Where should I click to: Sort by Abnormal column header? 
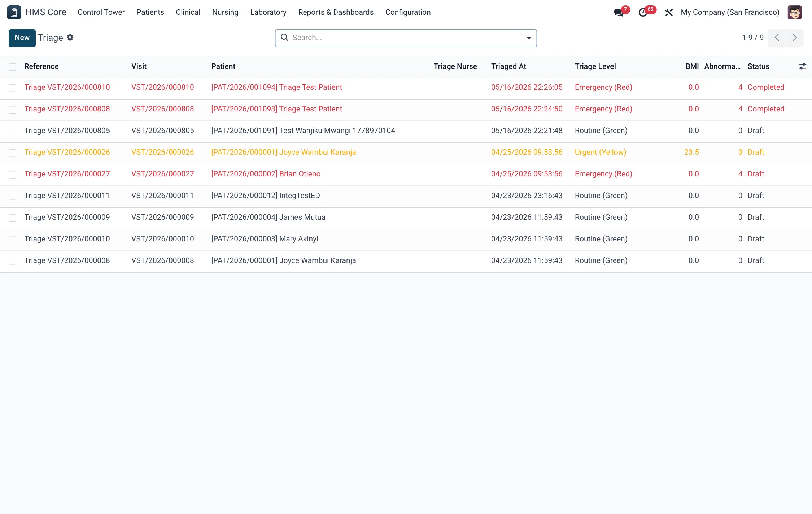(722, 66)
